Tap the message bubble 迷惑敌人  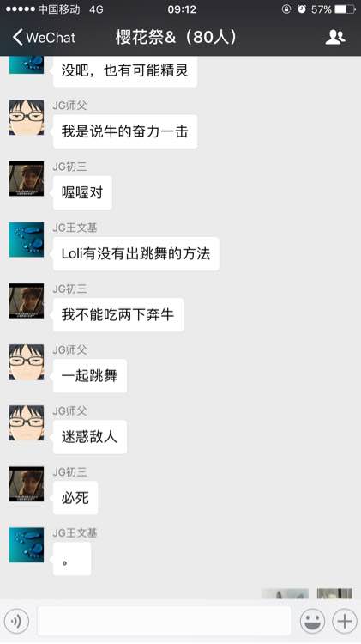(x=89, y=437)
